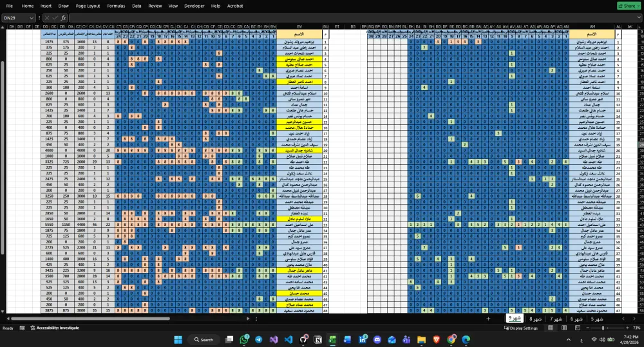
Task: Click the Excel taskbar icon
Action: tap(333, 340)
